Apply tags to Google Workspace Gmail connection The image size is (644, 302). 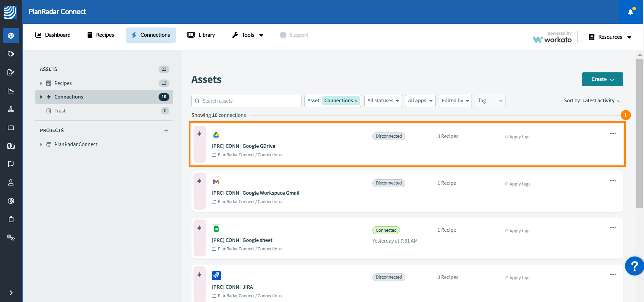(517, 184)
